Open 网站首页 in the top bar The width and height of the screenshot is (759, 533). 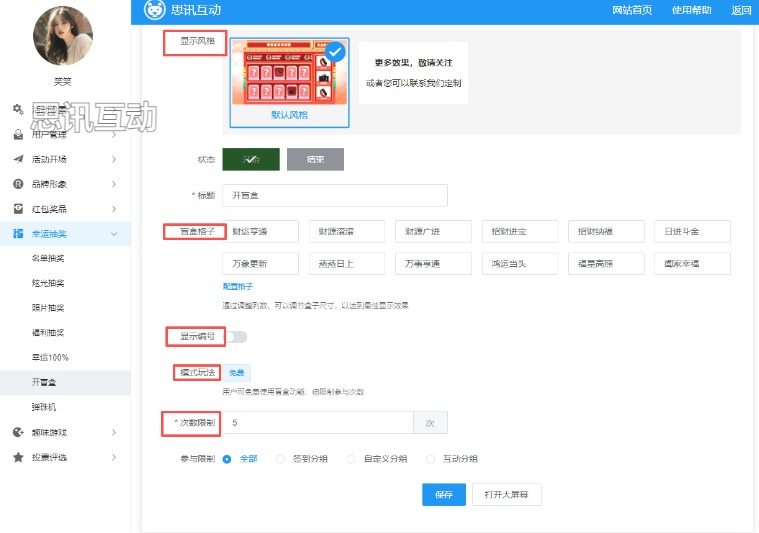point(632,10)
